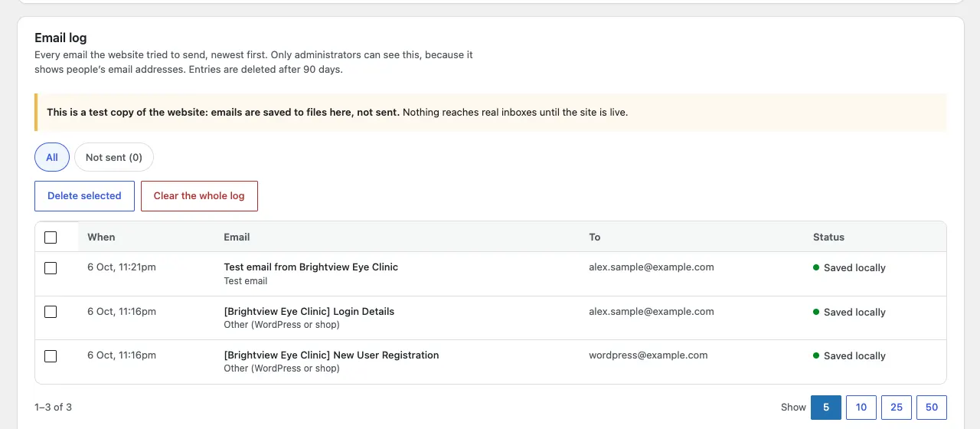Click the Delete selected button
The image size is (980, 429).
point(84,196)
